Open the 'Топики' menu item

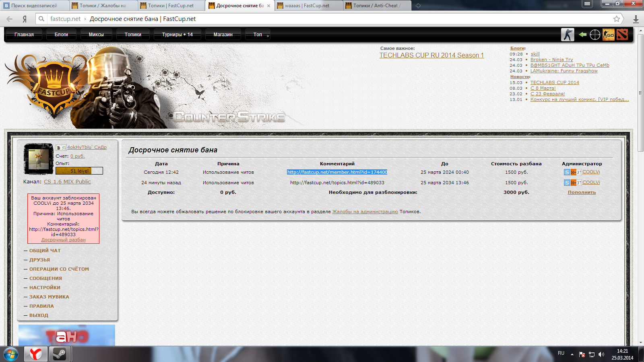click(133, 35)
